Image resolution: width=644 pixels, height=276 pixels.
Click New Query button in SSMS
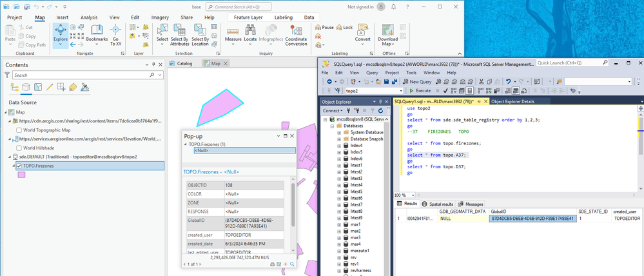click(417, 82)
